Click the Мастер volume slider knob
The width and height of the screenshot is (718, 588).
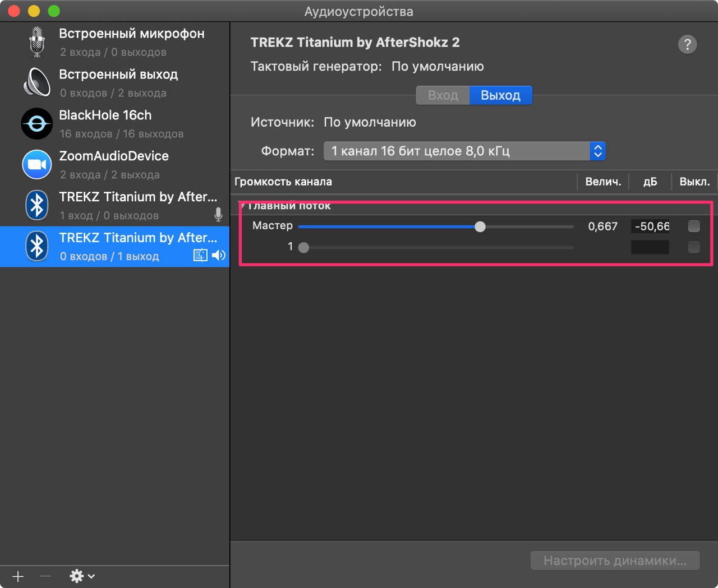pyautogui.click(x=480, y=226)
